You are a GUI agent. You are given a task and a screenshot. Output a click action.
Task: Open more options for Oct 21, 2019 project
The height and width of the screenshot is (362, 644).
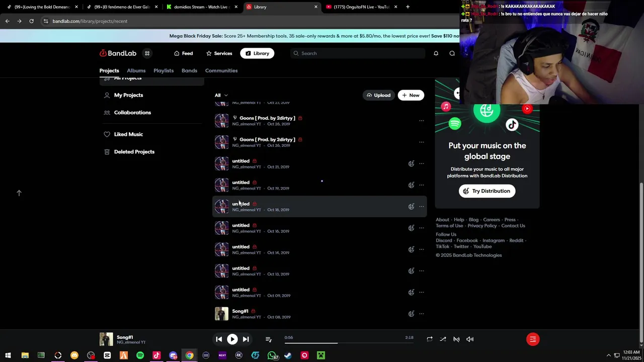(422, 163)
